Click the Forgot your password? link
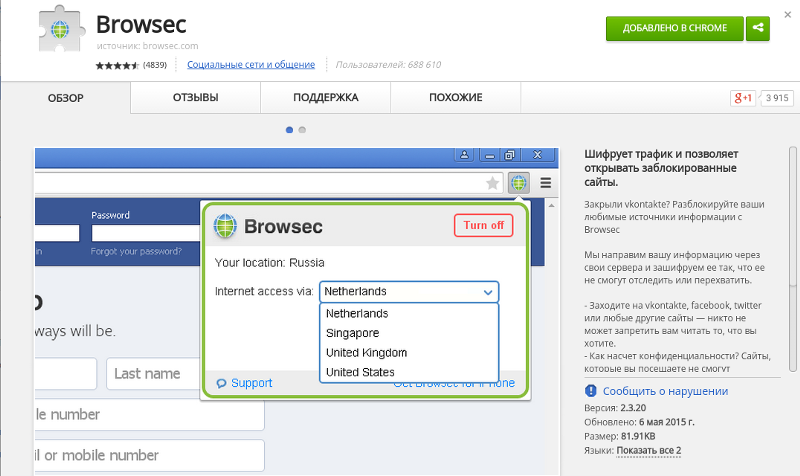Viewport: 800px width, 476px height. click(136, 252)
